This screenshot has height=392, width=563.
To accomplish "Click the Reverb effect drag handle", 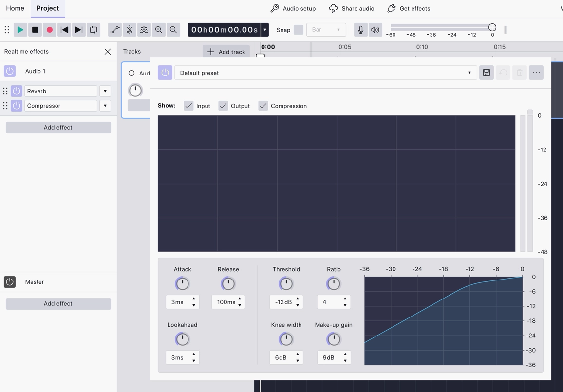I will [5, 91].
